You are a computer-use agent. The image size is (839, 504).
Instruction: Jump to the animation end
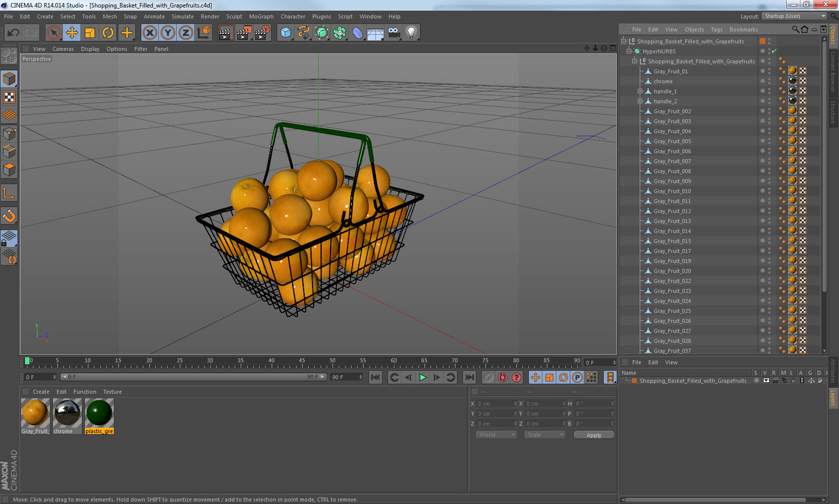point(469,377)
